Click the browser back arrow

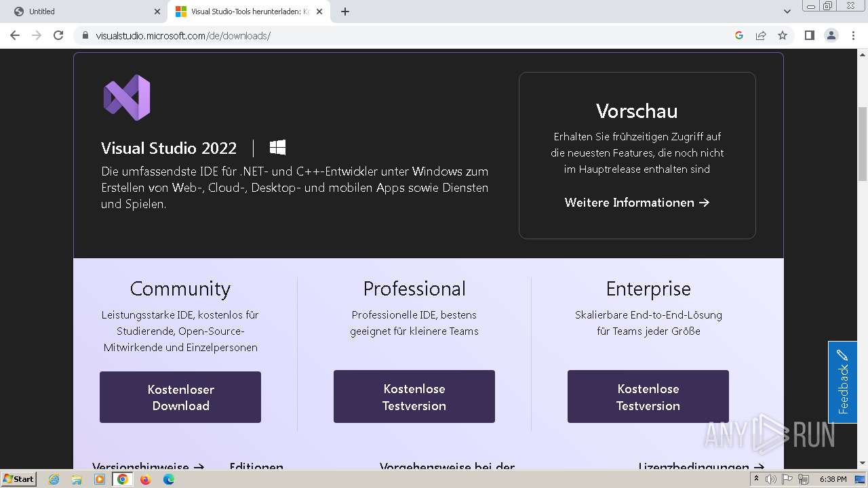15,35
